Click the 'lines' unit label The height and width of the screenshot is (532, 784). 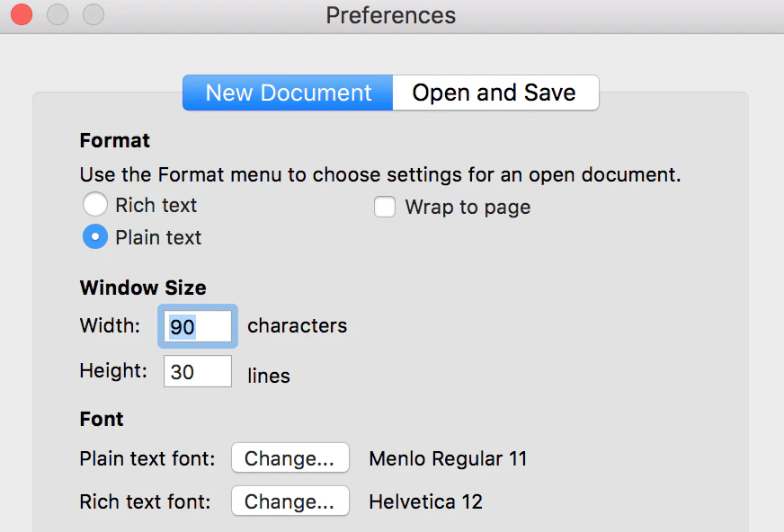click(269, 376)
